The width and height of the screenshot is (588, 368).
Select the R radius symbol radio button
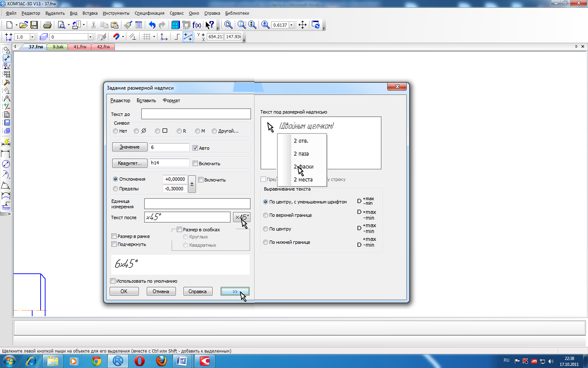179,131
